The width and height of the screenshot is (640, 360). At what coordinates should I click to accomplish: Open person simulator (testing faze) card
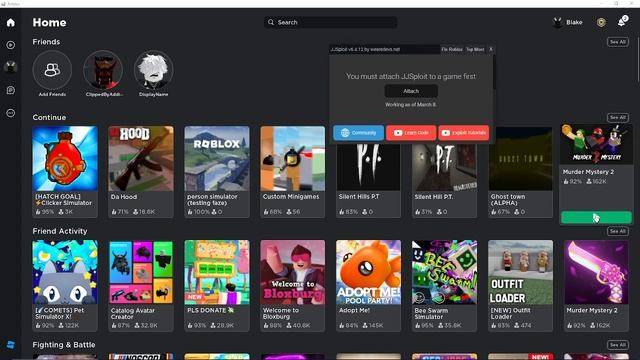tap(217, 171)
